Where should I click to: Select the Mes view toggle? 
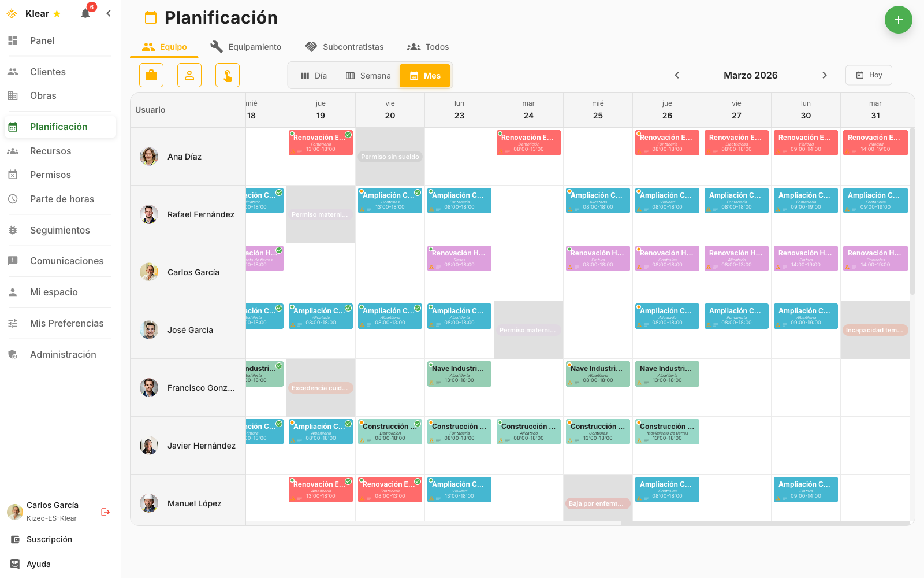[x=425, y=75]
